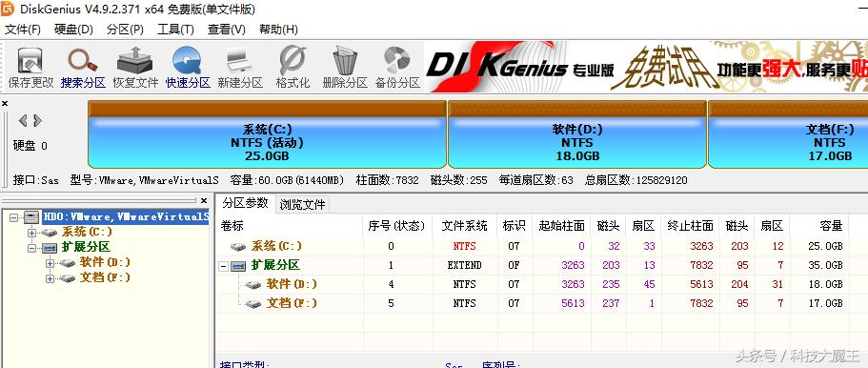This screenshot has width=868, height=368.
Task: Select 系统(C:) row in partition table
Action: click(276, 246)
